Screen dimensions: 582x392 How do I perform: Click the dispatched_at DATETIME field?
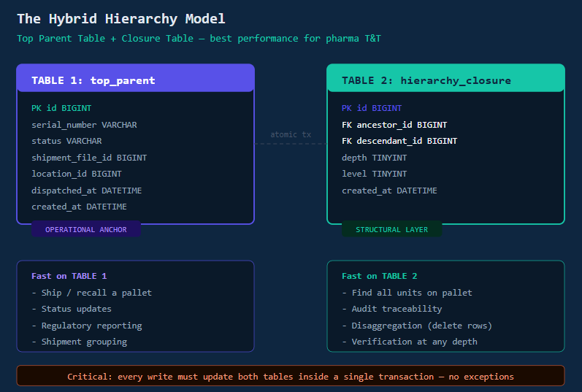[x=86, y=191]
